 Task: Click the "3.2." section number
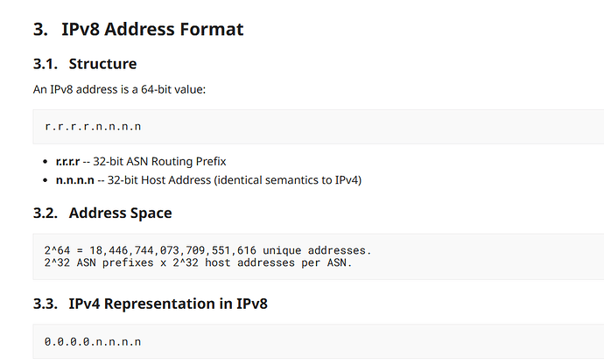46,213
